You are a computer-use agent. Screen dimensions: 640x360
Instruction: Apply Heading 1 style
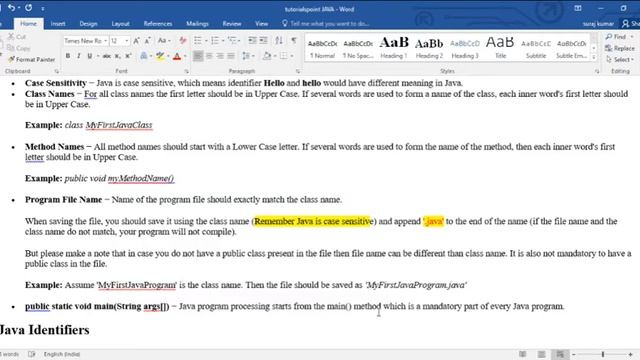pos(394,48)
